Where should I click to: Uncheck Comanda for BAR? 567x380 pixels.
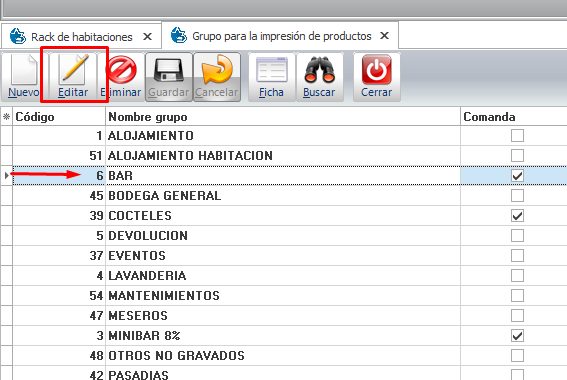pyautogui.click(x=517, y=176)
